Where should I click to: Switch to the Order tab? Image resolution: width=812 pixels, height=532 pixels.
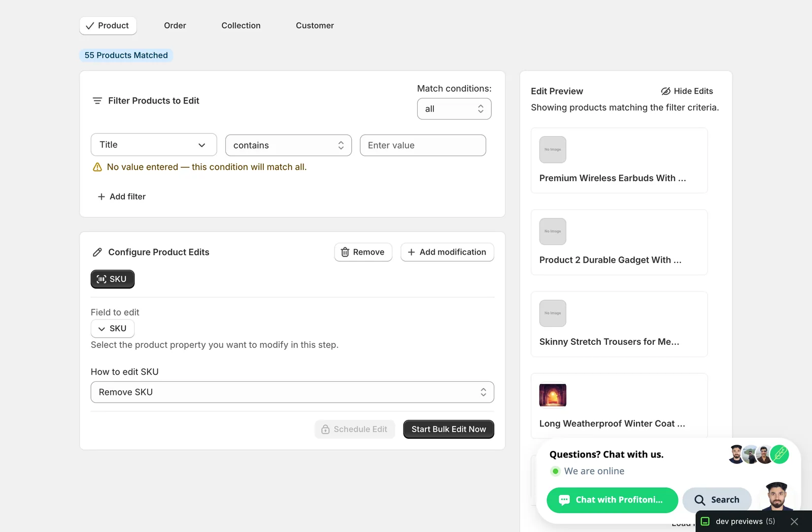coord(175,26)
